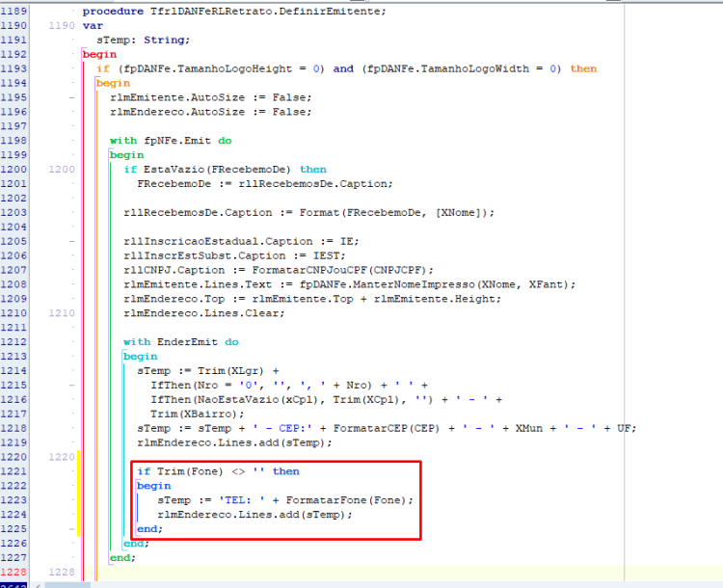This screenshot has width=723, height=588.
Task: Click red line number 1228 in margin
Action: [x=13, y=573]
